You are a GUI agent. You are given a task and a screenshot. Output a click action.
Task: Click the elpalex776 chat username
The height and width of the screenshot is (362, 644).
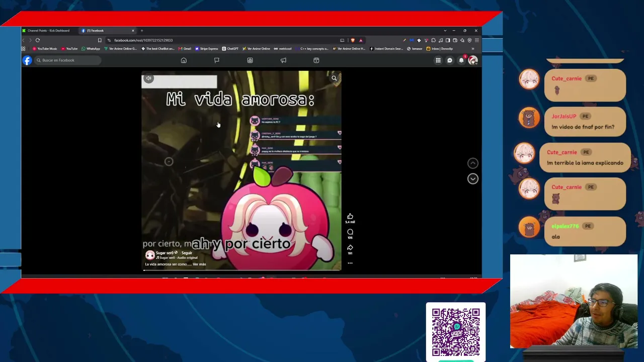pos(565,226)
